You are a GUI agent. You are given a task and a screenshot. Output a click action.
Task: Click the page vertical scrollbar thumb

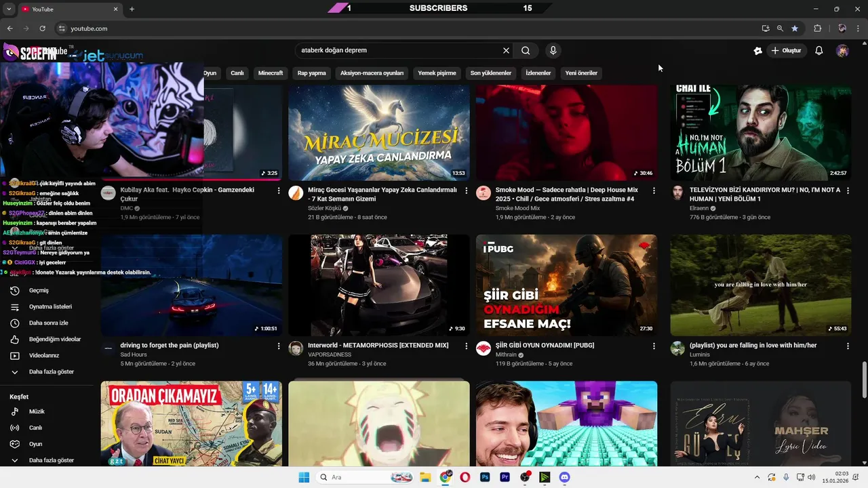pos(864,381)
